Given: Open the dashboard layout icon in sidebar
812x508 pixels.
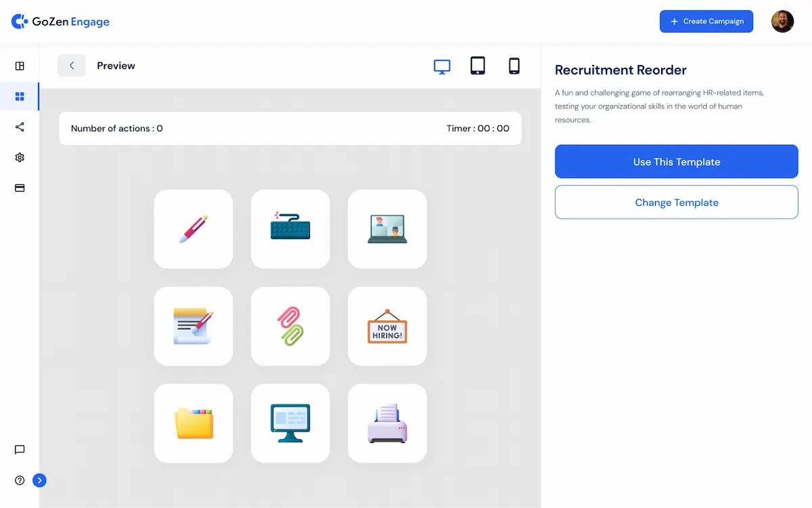Looking at the screenshot, I should [19, 66].
